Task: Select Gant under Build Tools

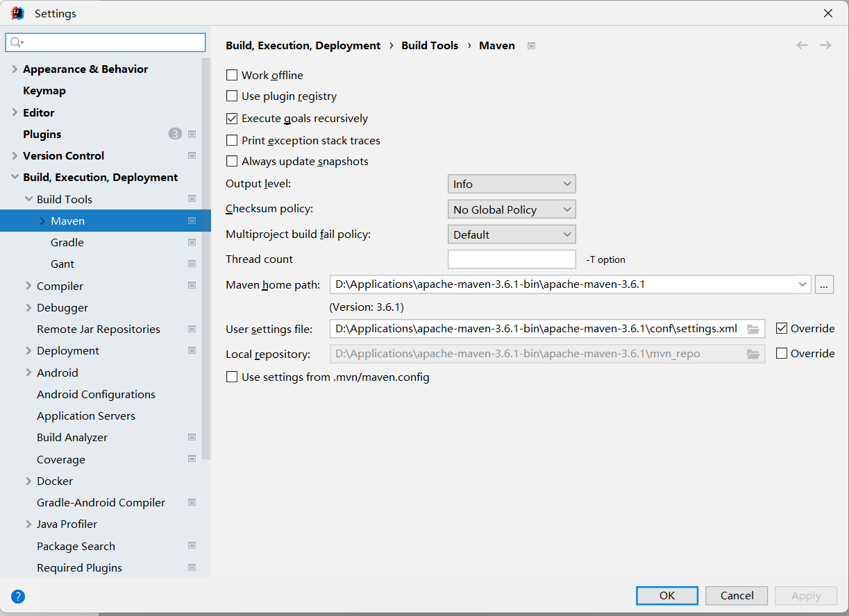Action: (x=62, y=264)
